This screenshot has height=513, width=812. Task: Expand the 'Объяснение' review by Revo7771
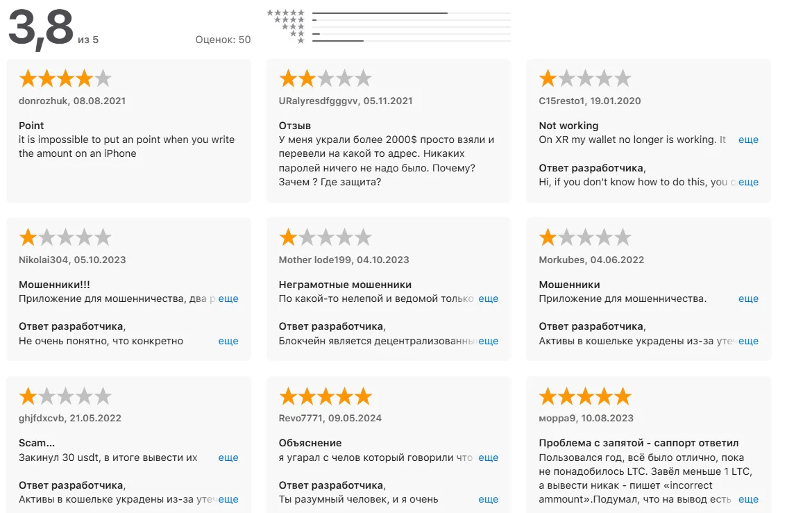pyautogui.click(x=489, y=457)
